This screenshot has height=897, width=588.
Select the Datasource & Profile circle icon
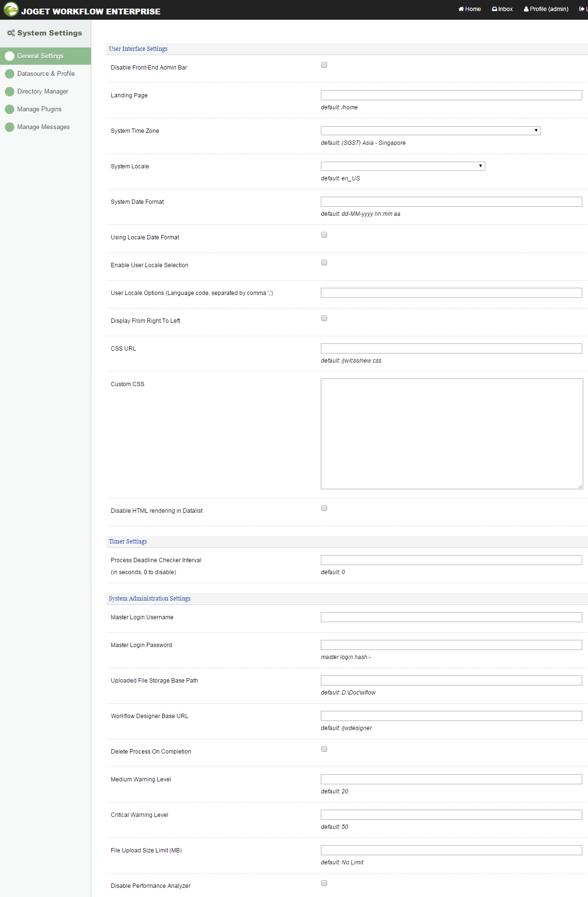pyautogui.click(x=10, y=74)
